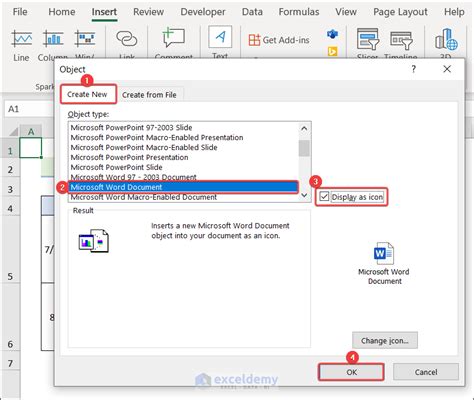Insert a Column sparkline
This screenshot has height=400, width=474.
(53, 45)
